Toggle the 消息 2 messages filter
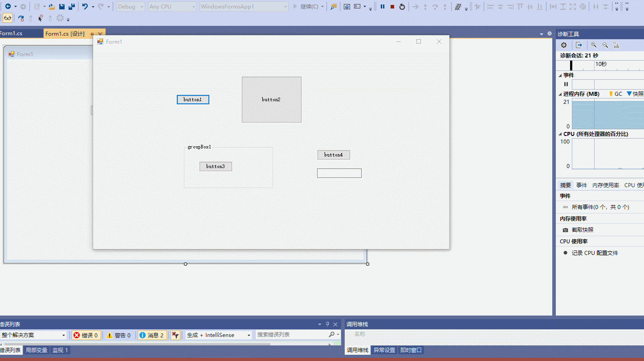 point(152,335)
